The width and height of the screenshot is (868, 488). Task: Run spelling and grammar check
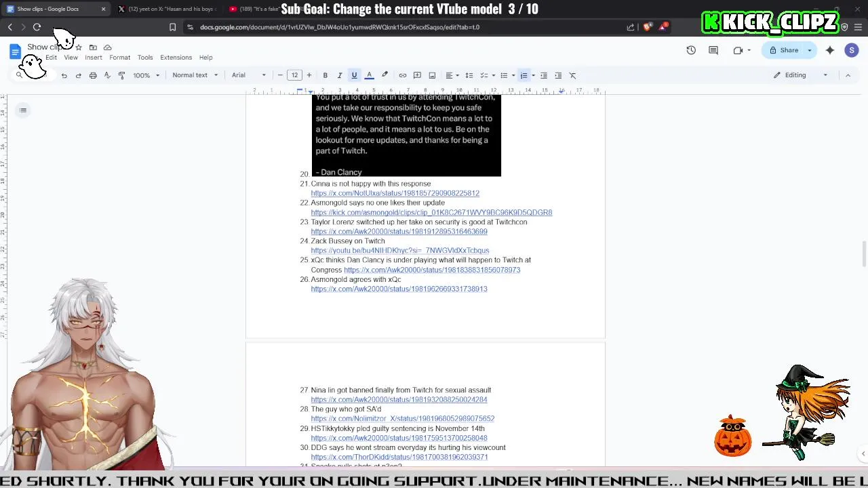(x=107, y=75)
